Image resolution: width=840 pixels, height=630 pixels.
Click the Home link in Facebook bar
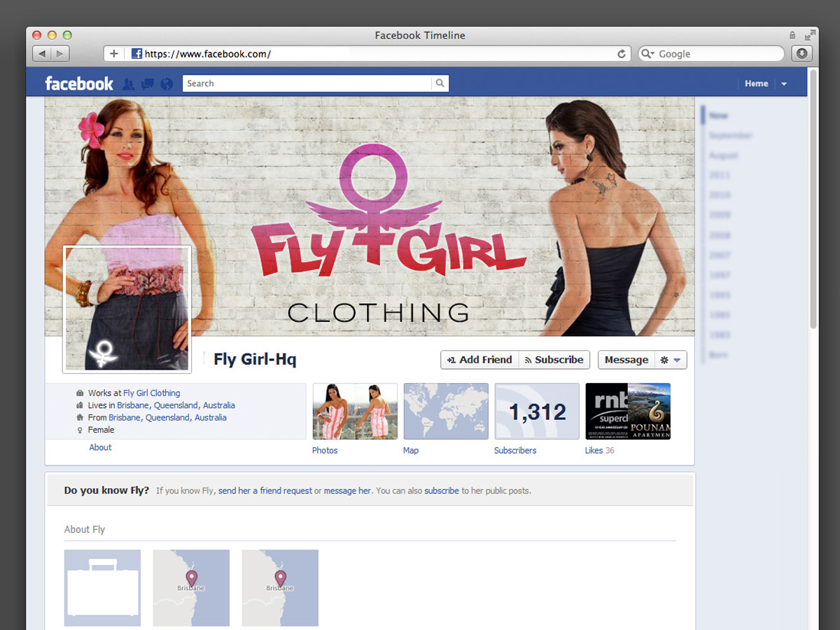756,83
